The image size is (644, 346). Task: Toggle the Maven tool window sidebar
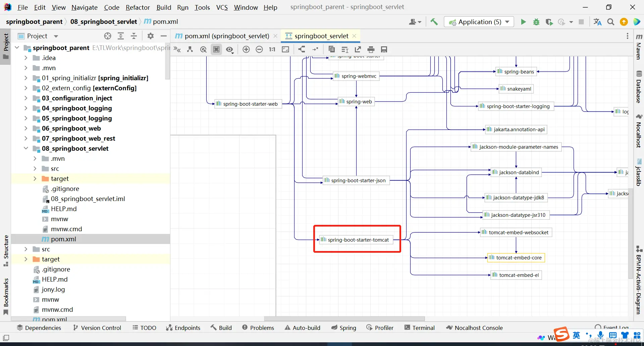639,47
